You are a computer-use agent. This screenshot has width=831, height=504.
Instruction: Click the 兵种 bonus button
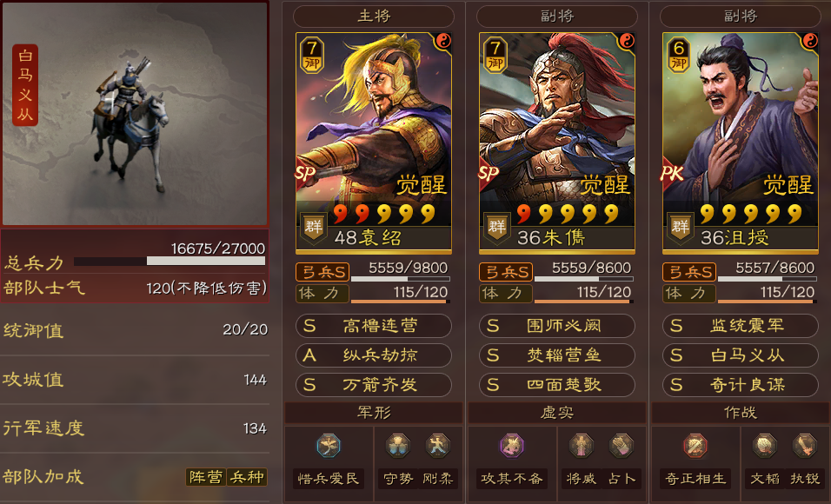coord(247,477)
